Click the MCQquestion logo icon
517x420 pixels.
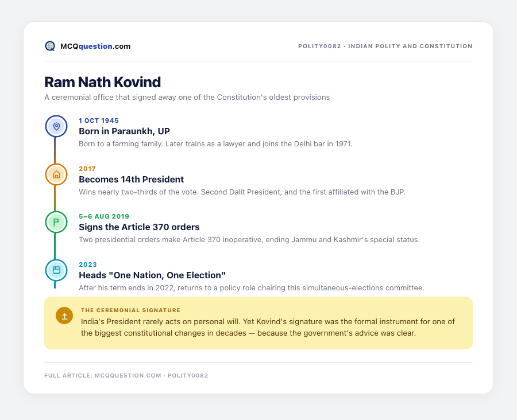pos(50,46)
